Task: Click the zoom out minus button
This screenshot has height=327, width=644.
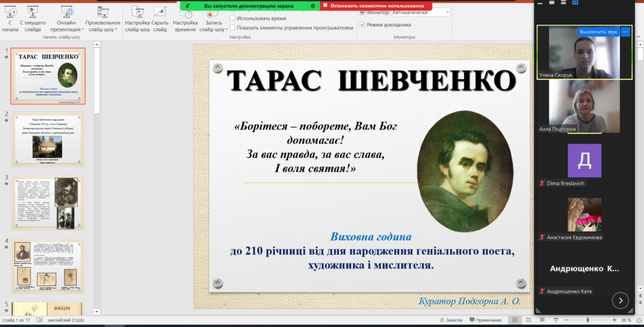Action: (566, 320)
